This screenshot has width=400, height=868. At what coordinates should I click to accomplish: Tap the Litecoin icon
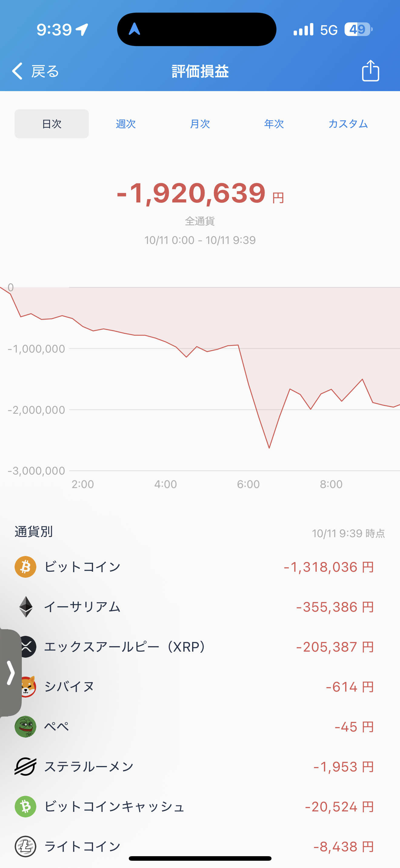click(25, 847)
